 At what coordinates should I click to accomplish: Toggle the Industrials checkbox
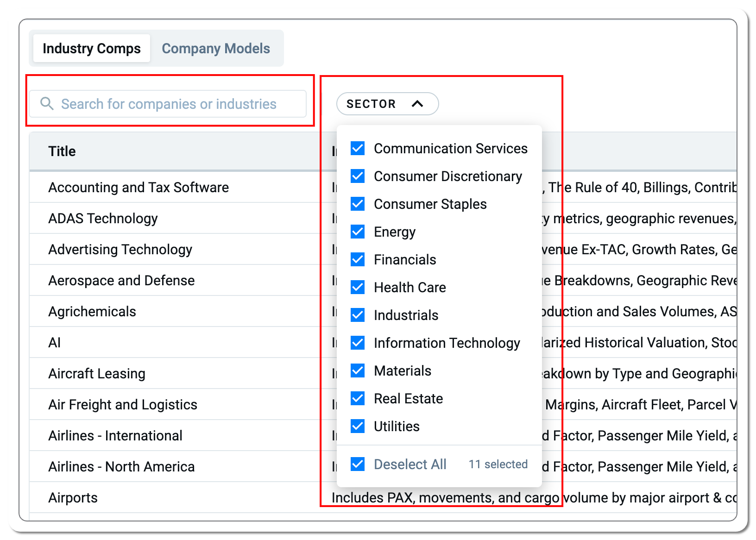(358, 315)
